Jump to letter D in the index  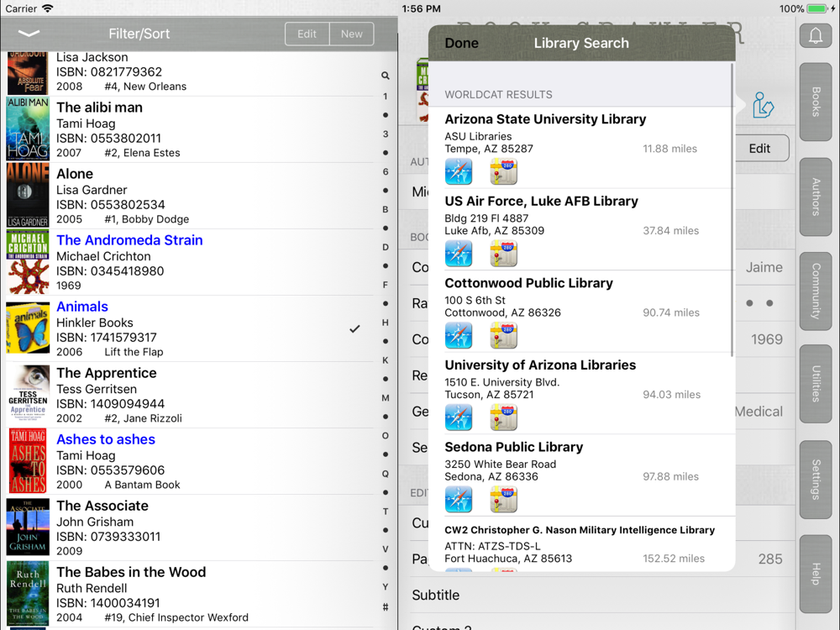click(386, 247)
